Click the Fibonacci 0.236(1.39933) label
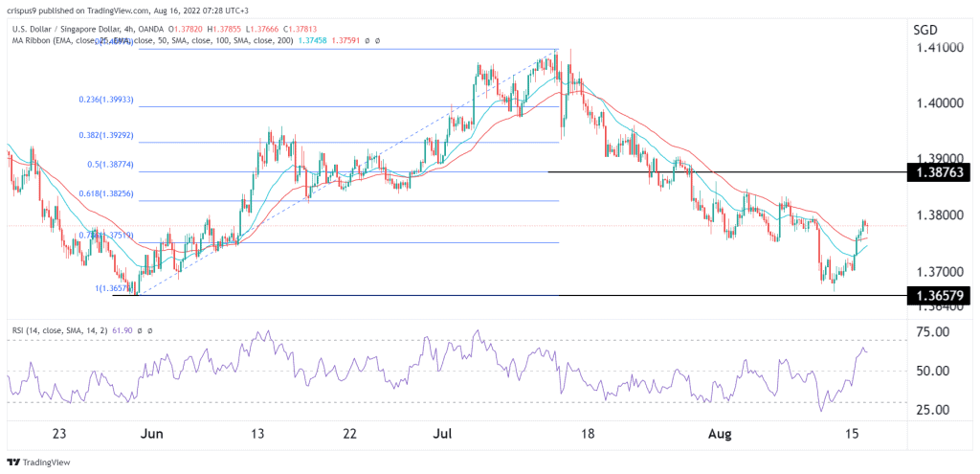Screen dimensions: 980x474 (x=105, y=100)
